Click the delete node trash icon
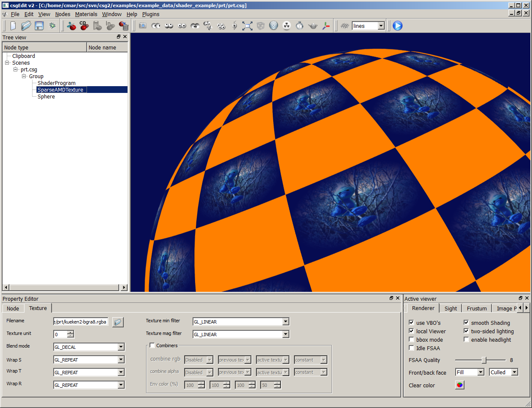This screenshot has width=532, height=408. pyautogui.click(x=124, y=26)
